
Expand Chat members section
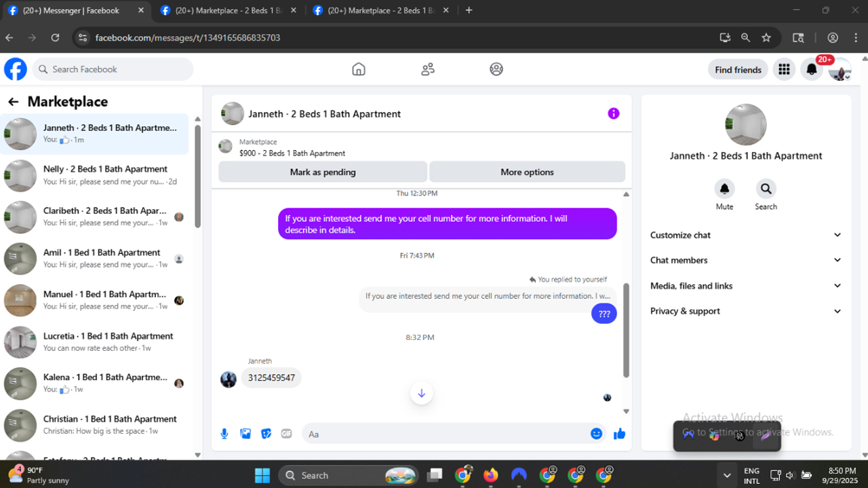pos(746,260)
